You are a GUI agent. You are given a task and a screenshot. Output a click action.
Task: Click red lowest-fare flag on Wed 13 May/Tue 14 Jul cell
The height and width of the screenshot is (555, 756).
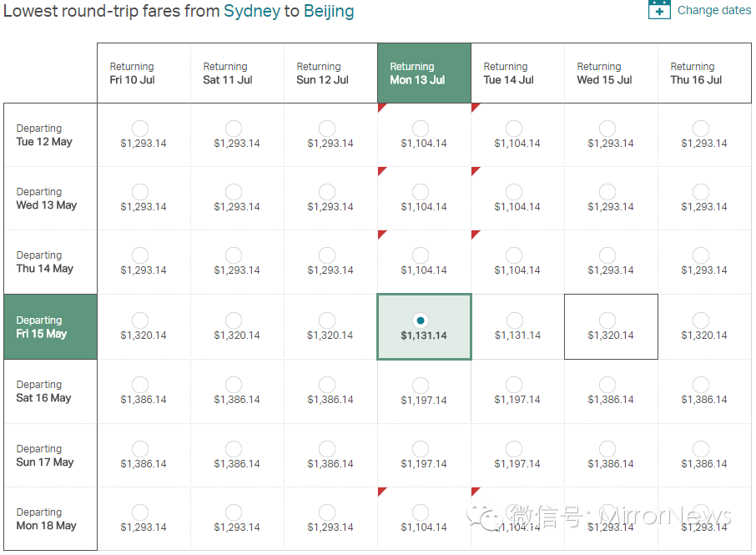click(475, 170)
